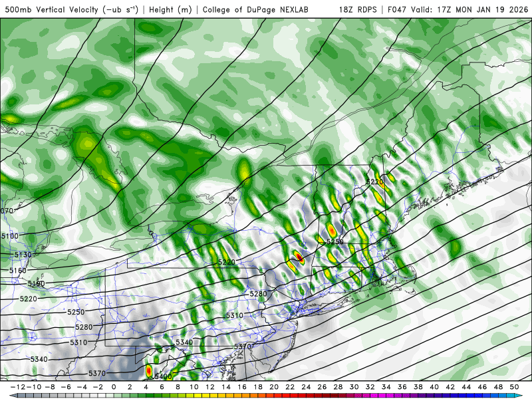Click the 44 tick on the color scale
The height and width of the screenshot is (399, 532).
pos(466,387)
